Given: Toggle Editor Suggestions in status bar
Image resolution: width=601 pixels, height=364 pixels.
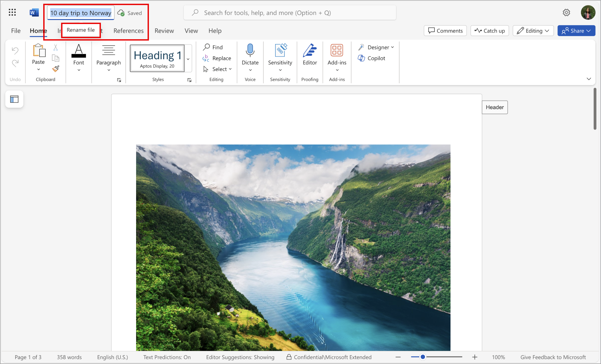Looking at the screenshot, I should (240, 357).
